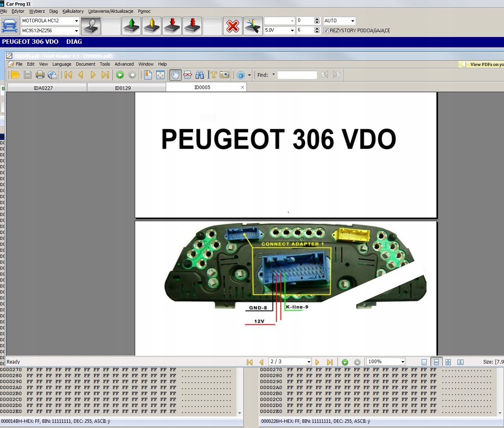This screenshot has height=428, width=504.
Task: Go to the last page of the PDF
Action: [105, 75]
